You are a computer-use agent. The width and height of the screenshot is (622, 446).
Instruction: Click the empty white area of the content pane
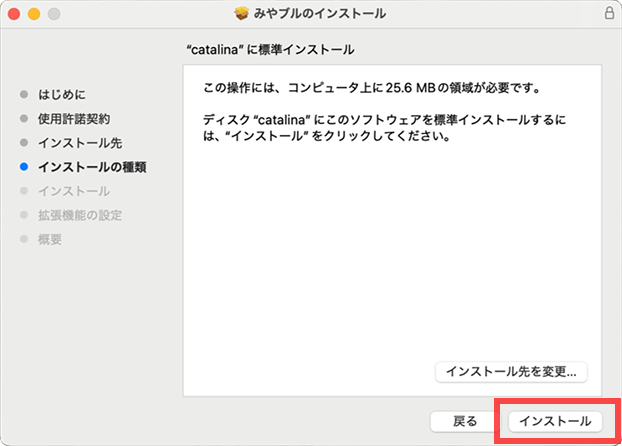point(392,260)
